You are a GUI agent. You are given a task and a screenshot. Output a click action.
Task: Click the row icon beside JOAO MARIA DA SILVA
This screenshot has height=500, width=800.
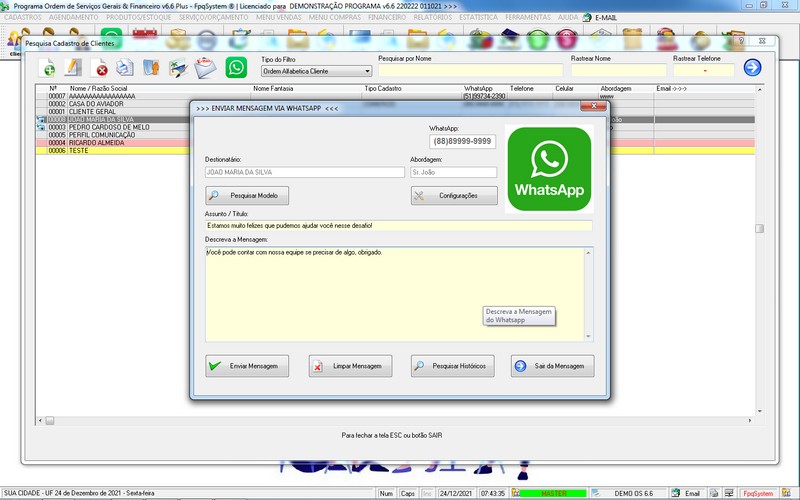[x=41, y=119]
